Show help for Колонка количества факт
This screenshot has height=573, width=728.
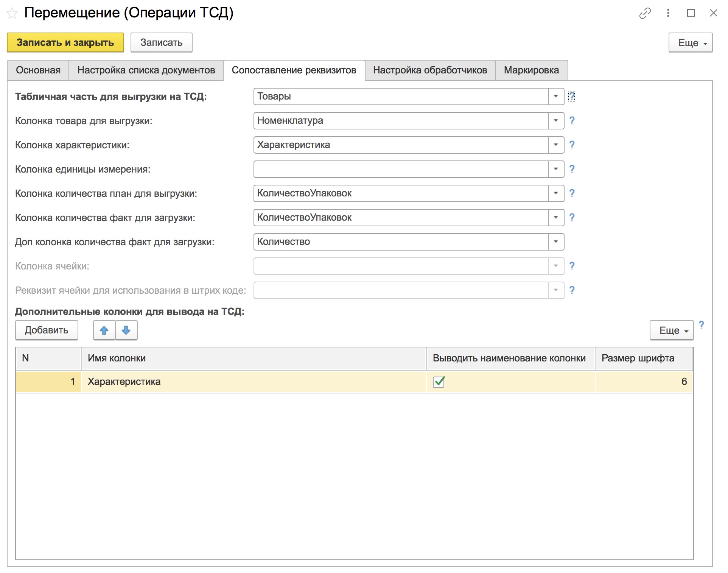(x=572, y=218)
